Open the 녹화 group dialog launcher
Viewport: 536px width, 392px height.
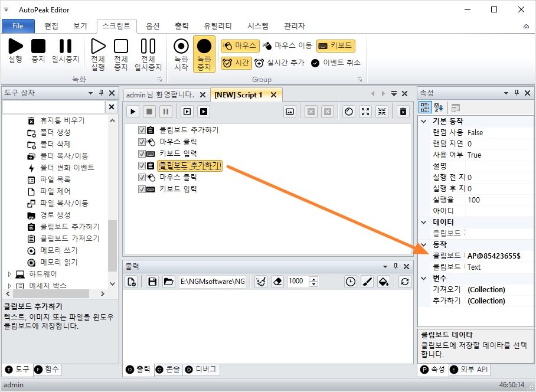(159, 80)
